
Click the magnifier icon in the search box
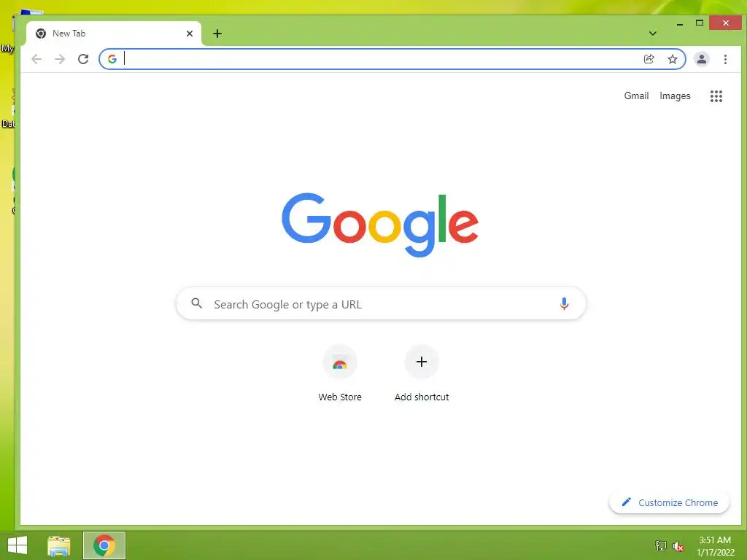[x=196, y=303]
